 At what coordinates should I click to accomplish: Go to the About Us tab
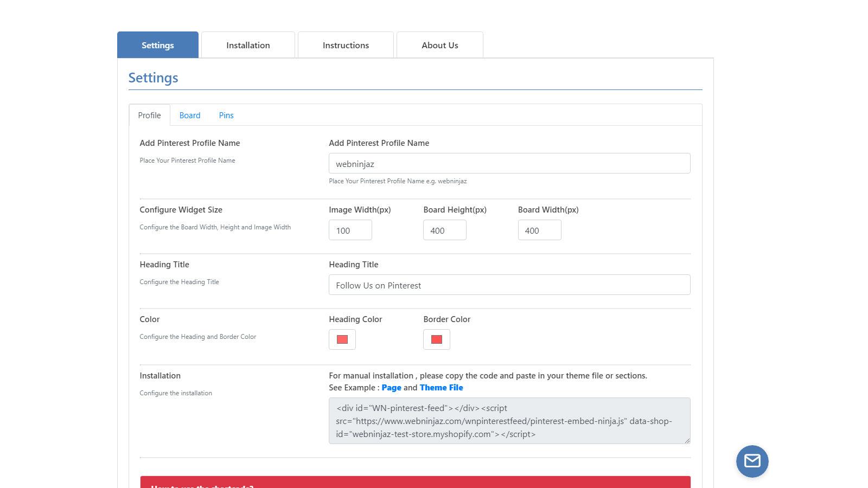[439, 46]
